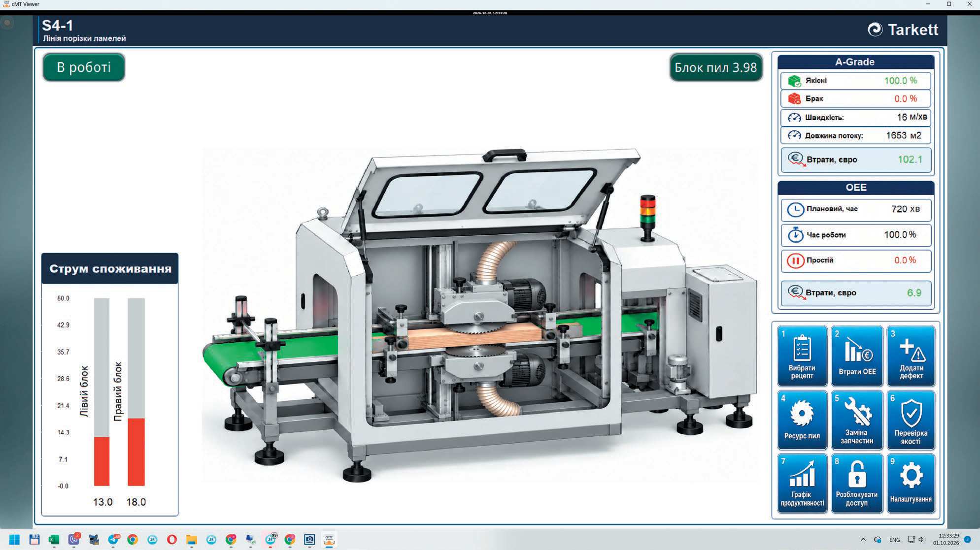The height and width of the screenshot is (550, 980).
Task: Open Excel from the taskbar
Action: click(54, 540)
